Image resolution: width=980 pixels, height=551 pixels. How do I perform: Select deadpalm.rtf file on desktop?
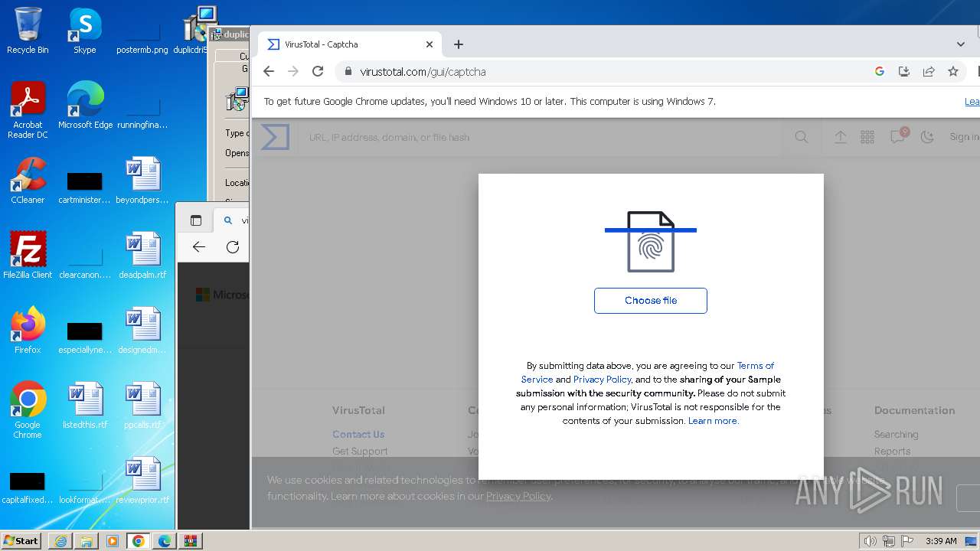click(x=142, y=256)
